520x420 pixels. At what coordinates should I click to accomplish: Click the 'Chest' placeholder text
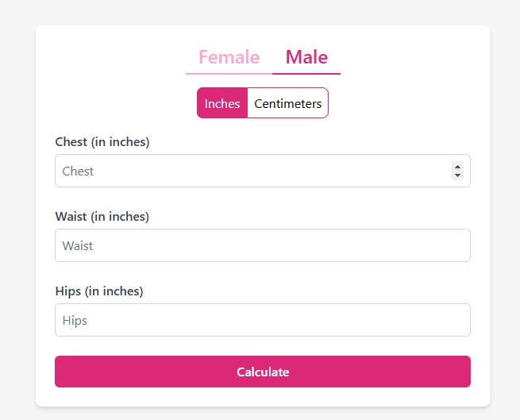78,171
